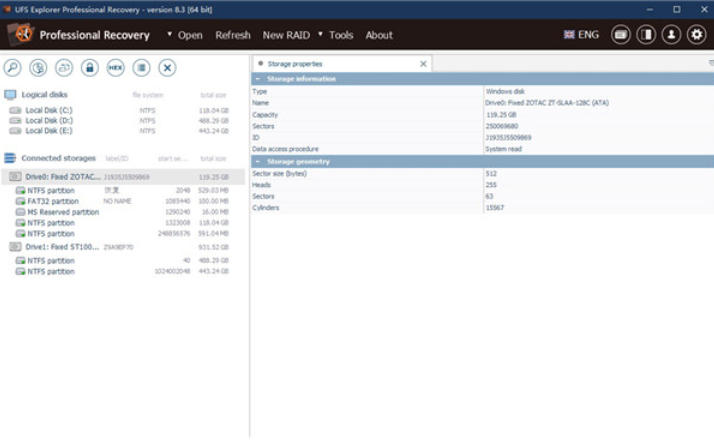714x447 pixels.
Task: Collapse the Storage geometry section
Action: (x=258, y=161)
